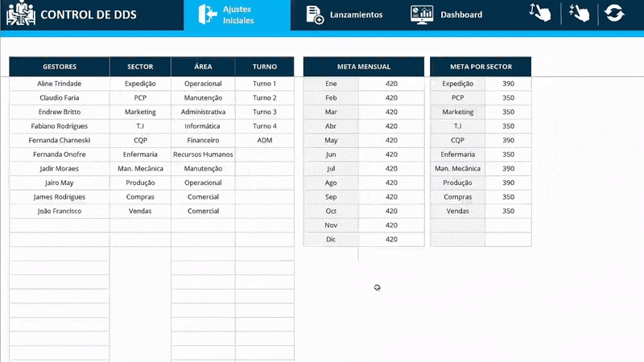Click the ADM turno cell
644x362 pixels.
(x=264, y=140)
